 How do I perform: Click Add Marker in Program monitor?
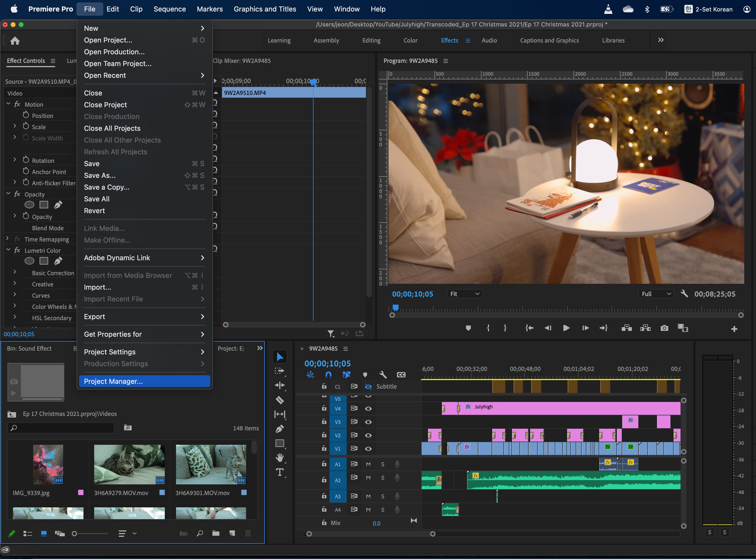pyautogui.click(x=468, y=328)
